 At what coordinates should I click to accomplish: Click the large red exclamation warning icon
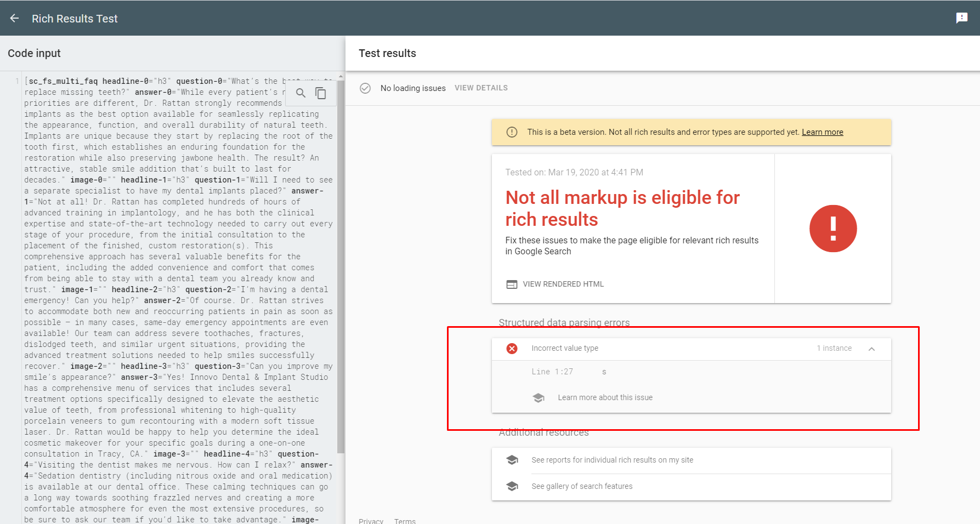click(833, 229)
